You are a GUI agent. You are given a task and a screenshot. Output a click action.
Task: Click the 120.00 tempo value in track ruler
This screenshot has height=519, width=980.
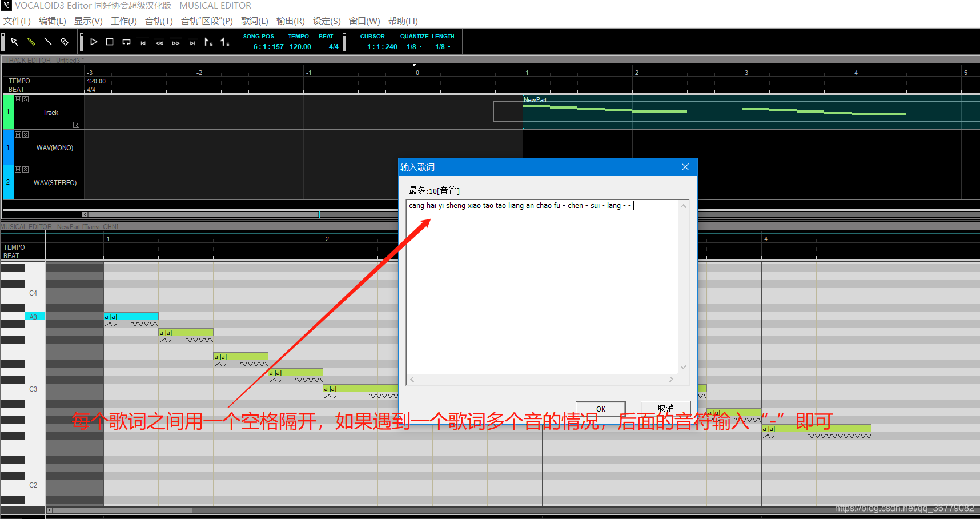click(96, 81)
